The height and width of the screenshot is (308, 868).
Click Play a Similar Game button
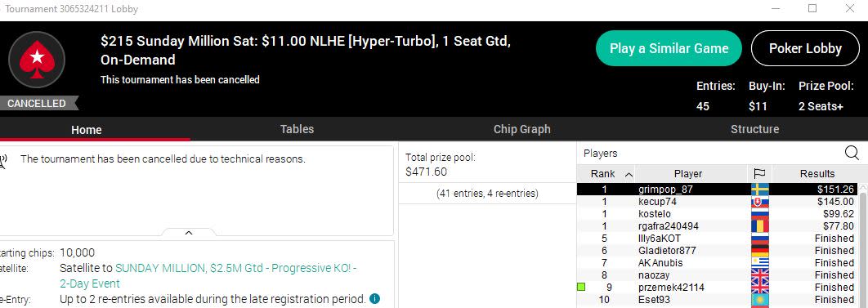(x=669, y=48)
